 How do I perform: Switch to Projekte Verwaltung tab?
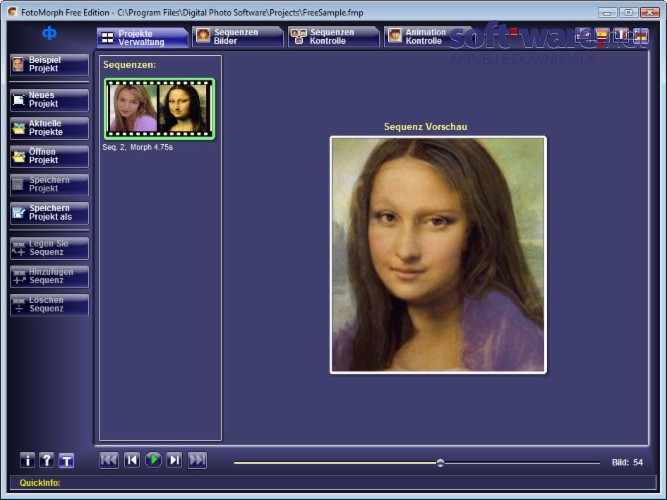click(143, 37)
